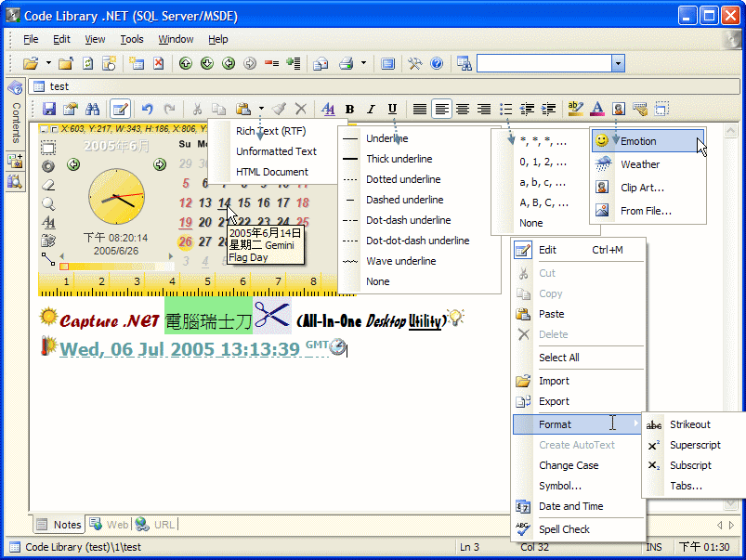
Task: Toggle the Edit mode button
Action: click(120, 109)
